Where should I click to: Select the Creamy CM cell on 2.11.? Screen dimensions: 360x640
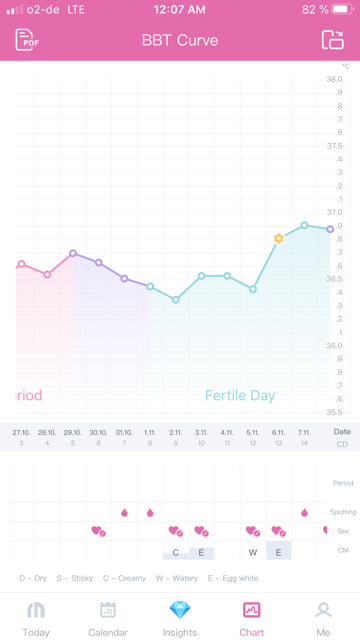(x=176, y=553)
